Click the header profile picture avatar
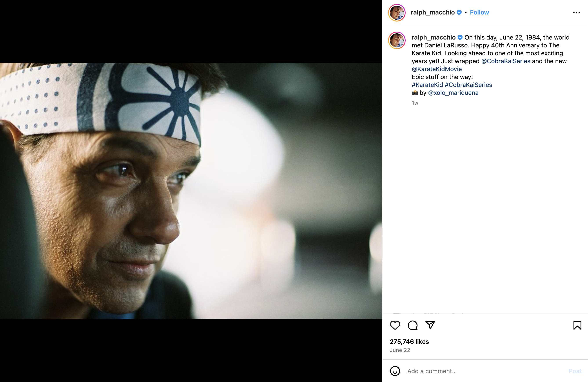588x382 pixels. [x=397, y=13]
